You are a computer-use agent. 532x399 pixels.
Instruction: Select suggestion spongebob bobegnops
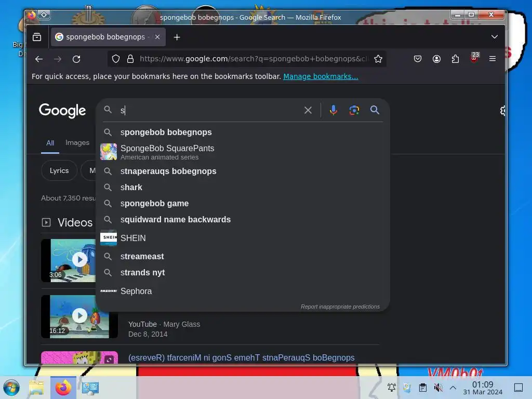coord(242,132)
